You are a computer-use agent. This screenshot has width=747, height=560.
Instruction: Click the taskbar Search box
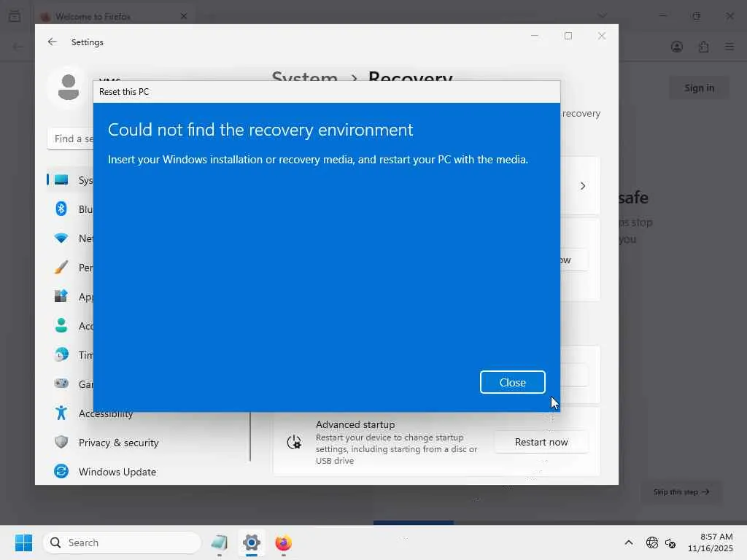[122, 542]
